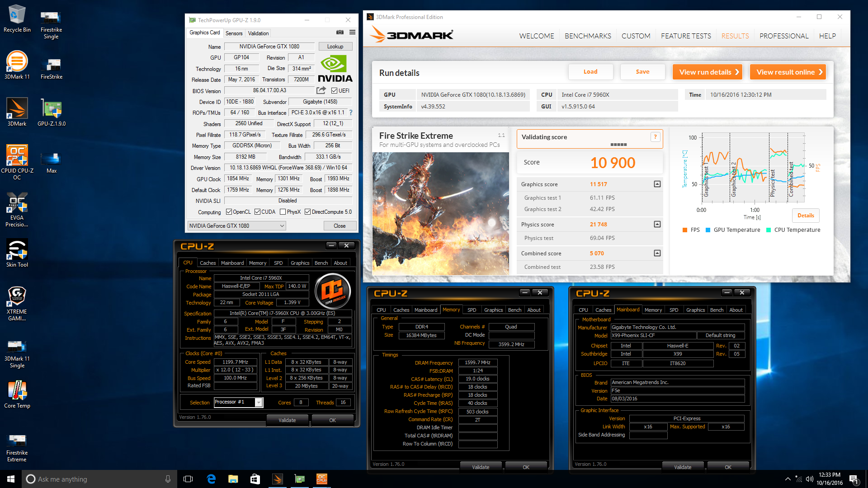
Task: Open Firestrike Single desktop shortcut
Action: click(x=51, y=25)
